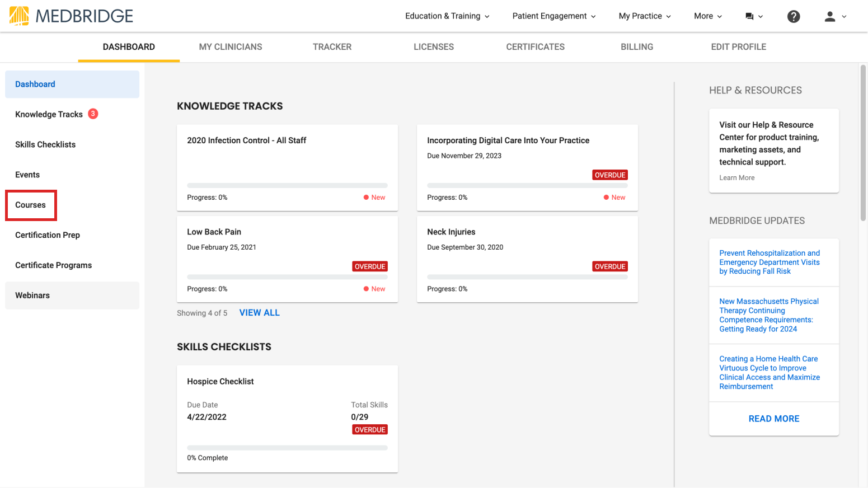
Task: Open the Low Back Pain track
Action: coord(287,259)
